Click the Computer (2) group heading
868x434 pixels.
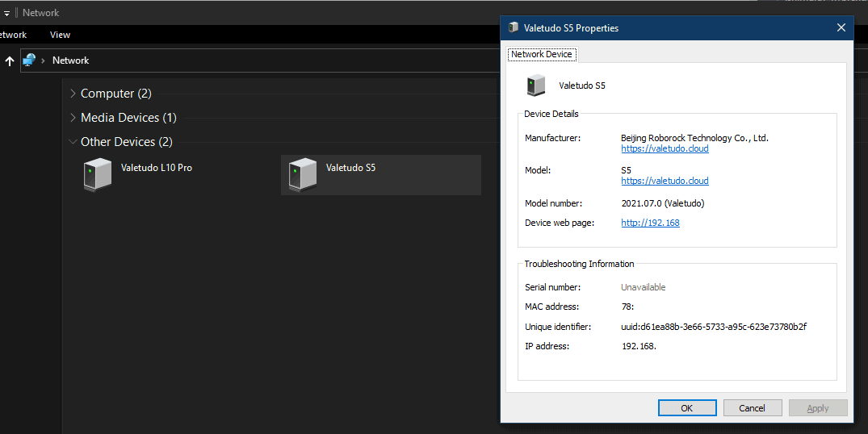[116, 94]
